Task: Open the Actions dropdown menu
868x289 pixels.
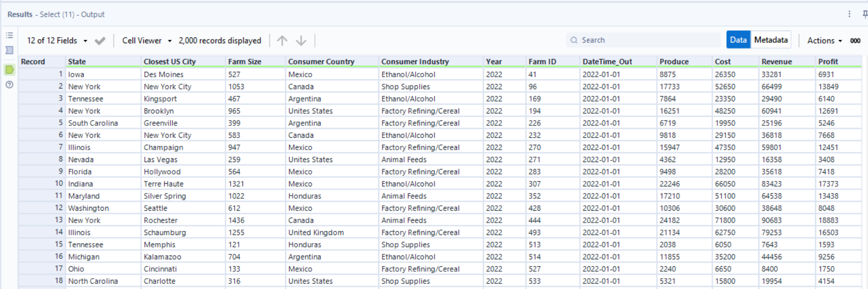Action: (824, 41)
